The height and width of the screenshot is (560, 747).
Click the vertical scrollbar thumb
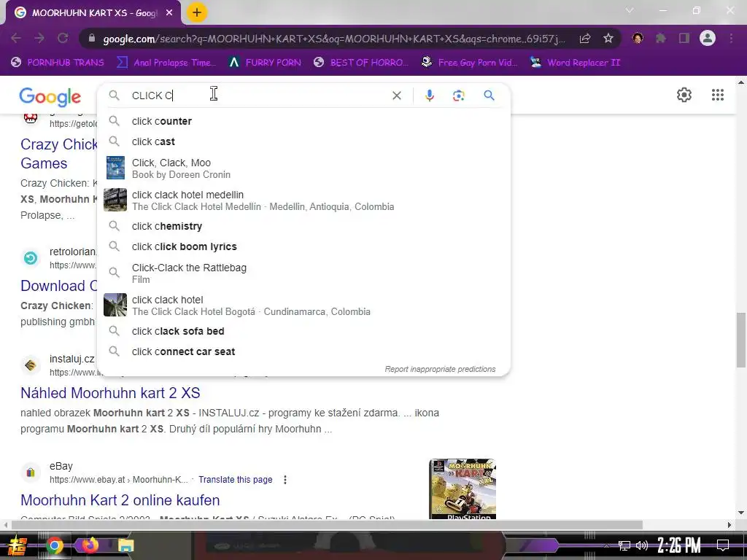(x=741, y=340)
